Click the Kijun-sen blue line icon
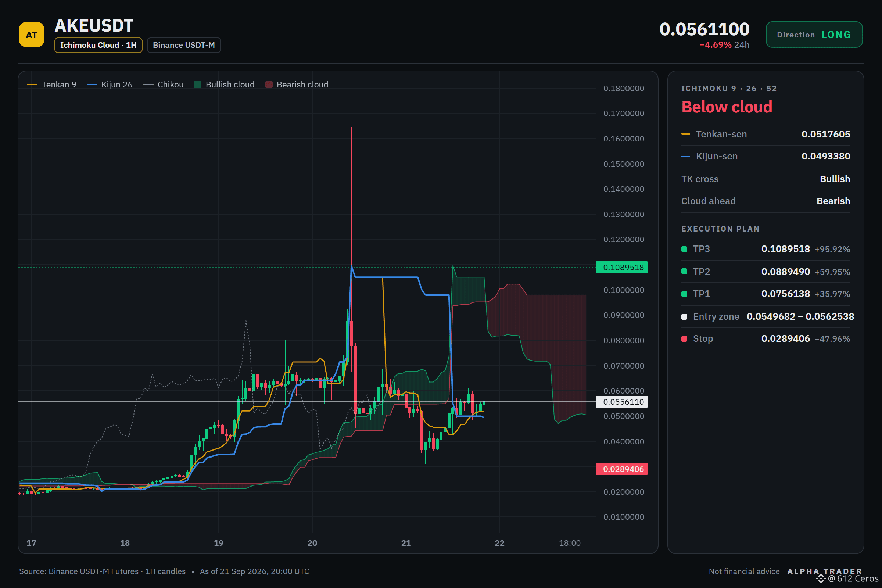This screenshot has width=882, height=588. coord(685,157)
